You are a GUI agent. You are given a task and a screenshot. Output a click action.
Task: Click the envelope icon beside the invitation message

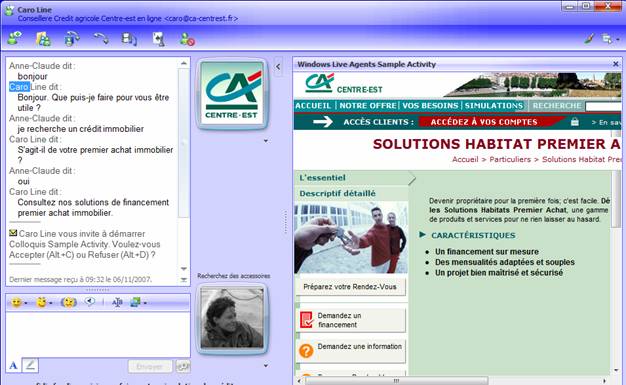click(x=13, y=233)
